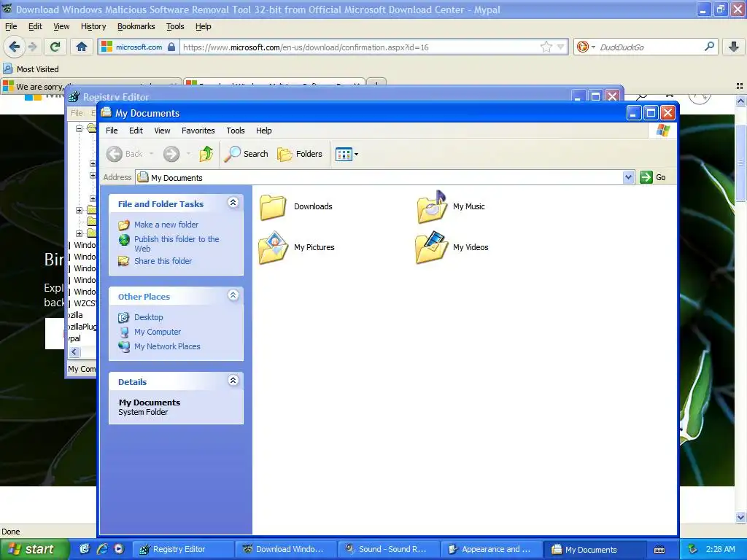Image resolution: width=747 pixels, height=560 pixels.
Task: Click the DuckDuckGo search field
Action: click(650, 47)
